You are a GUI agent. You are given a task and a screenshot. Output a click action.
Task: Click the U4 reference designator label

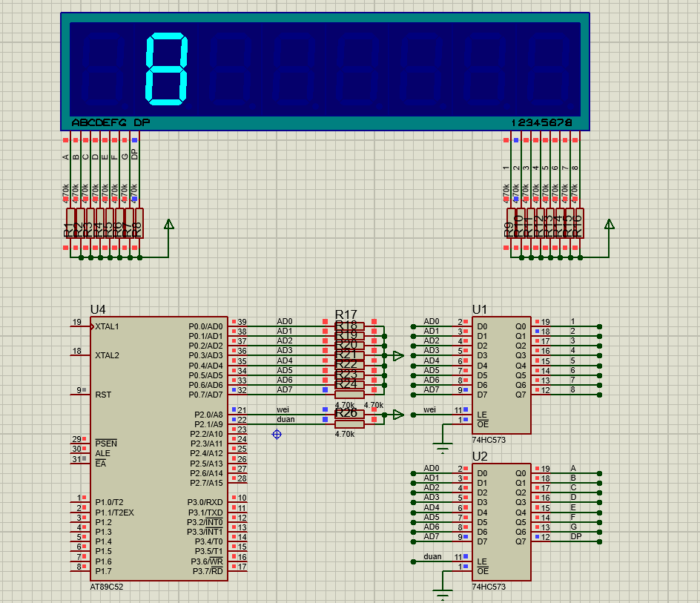(x=98, y=309)
